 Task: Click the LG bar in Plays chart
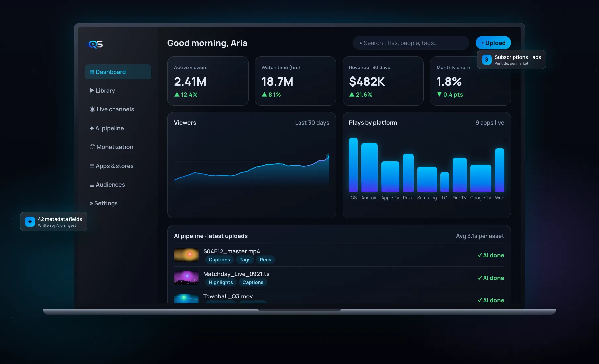tap(445, 182)
